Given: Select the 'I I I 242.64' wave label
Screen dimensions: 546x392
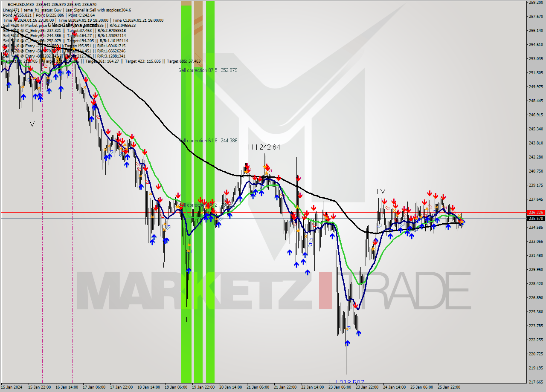Looking at the screenshot, I should 264,147.
